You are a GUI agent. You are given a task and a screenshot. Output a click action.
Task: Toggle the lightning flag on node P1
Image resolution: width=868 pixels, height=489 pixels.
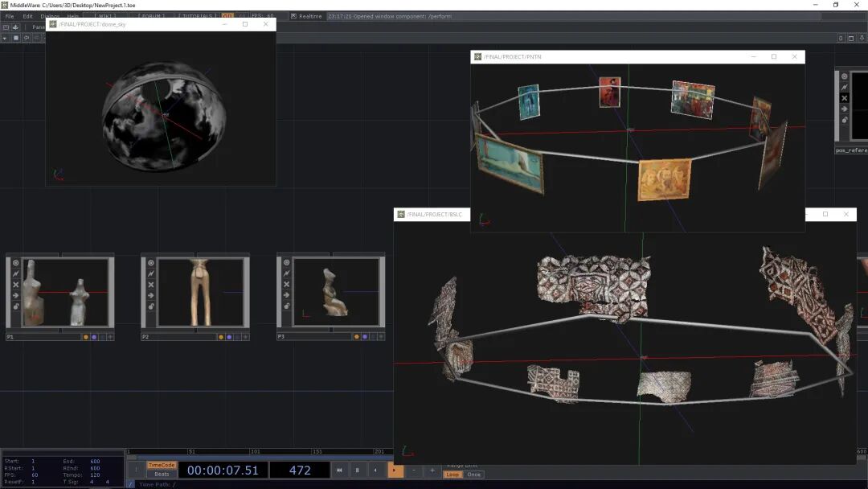[15, 273]
